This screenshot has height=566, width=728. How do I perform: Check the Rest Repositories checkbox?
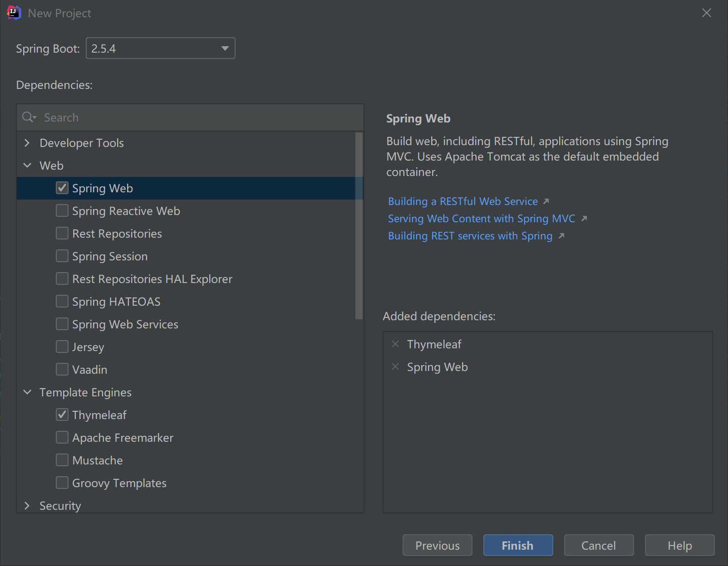coord(62,233)
